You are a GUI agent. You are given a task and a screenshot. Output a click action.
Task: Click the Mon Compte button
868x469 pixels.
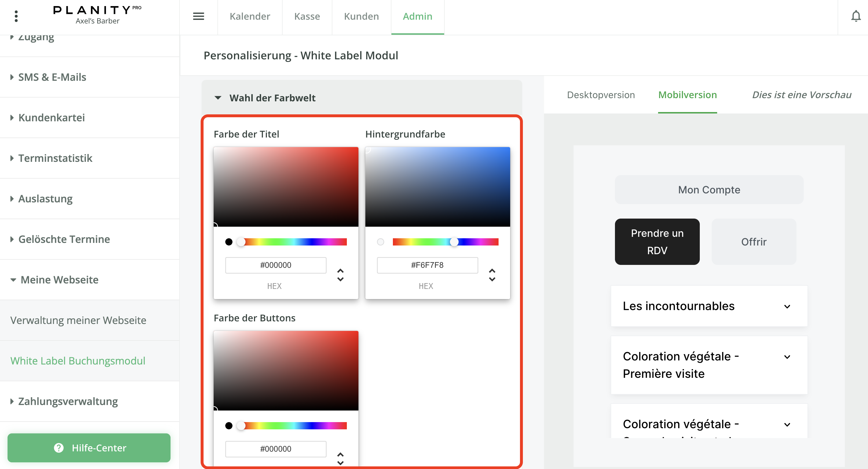coord(709,190)
